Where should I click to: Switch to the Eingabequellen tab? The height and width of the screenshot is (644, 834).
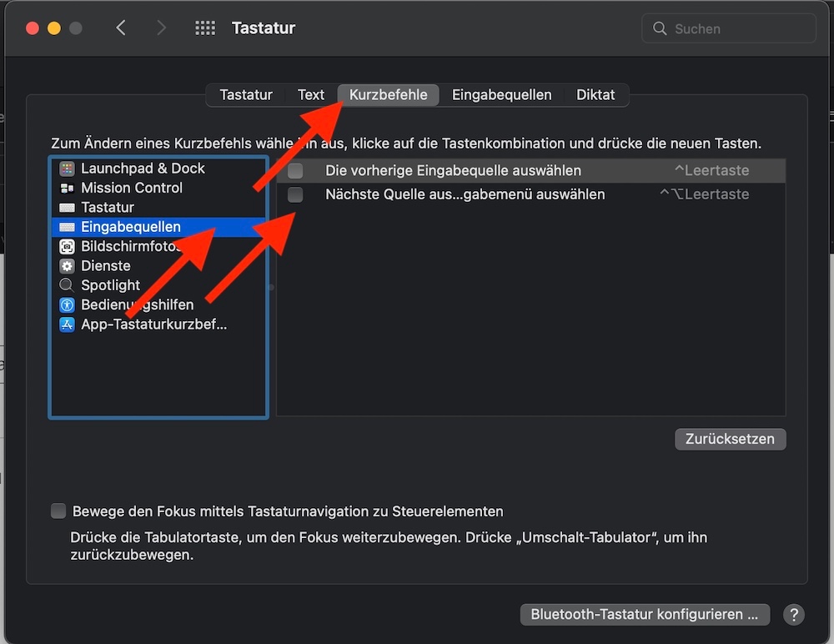(x=501, y=95)
